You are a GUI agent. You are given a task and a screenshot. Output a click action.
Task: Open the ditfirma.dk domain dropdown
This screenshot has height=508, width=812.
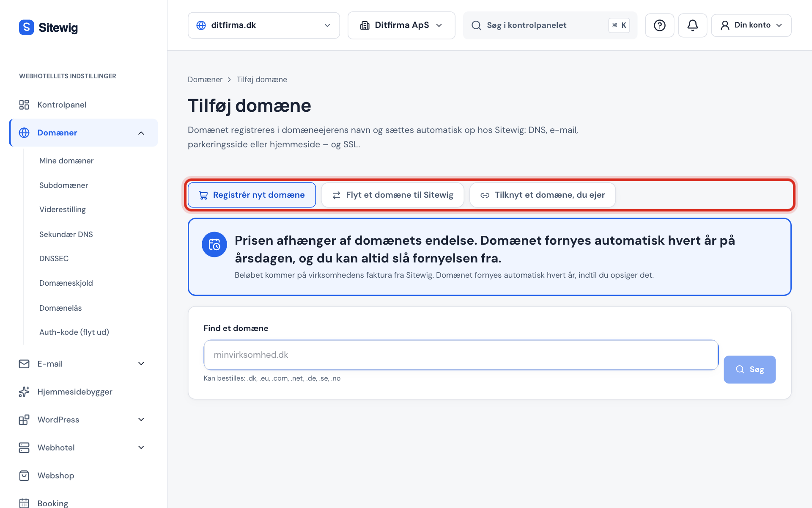tap(264, 25)
